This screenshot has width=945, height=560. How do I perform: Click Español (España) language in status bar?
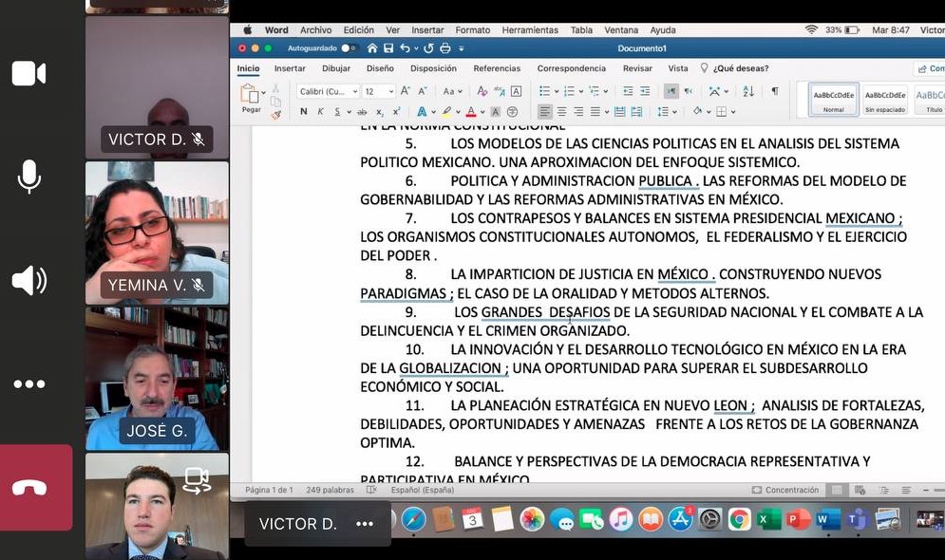[423, 490]
